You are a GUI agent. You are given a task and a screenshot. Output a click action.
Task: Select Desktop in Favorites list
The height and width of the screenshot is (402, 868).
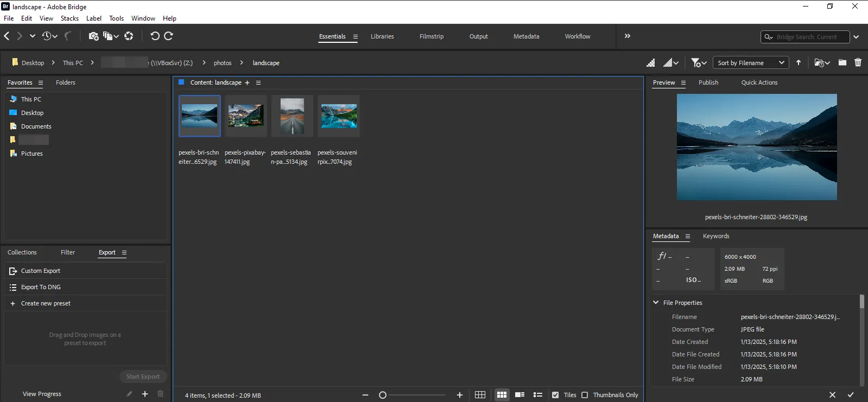tap(32, 113)
